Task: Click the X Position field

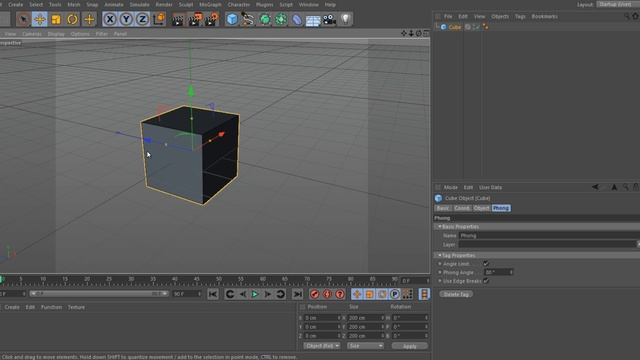Action: [322, 318]
